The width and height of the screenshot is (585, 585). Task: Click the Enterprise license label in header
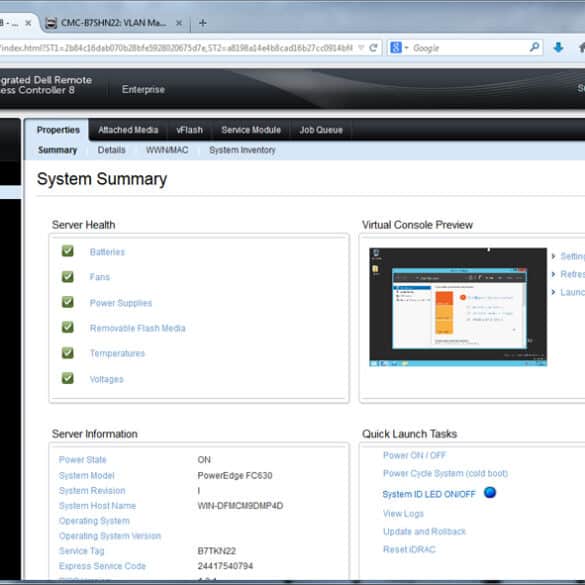143,90
